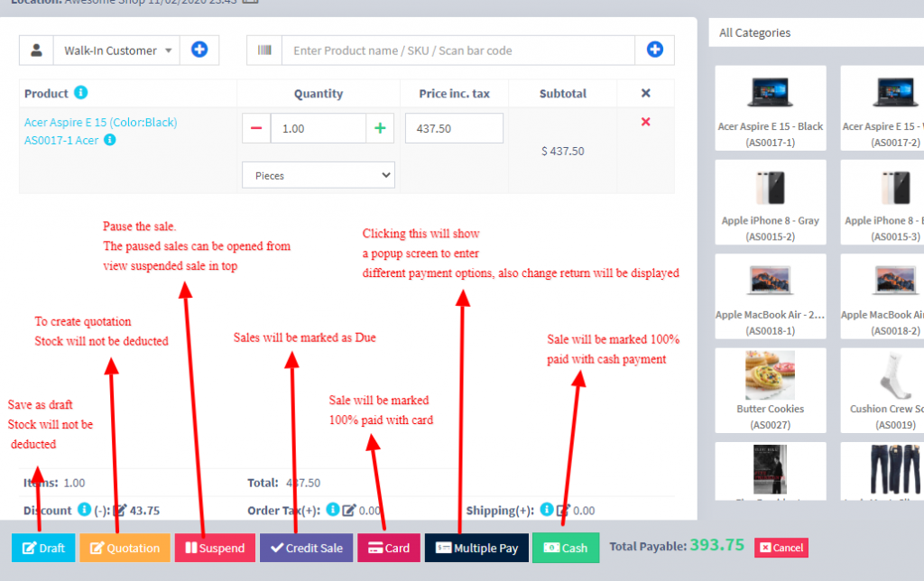Click the add new customer plus icon
The width and height of the screenshot is (924, 581).
coord(199,51)
